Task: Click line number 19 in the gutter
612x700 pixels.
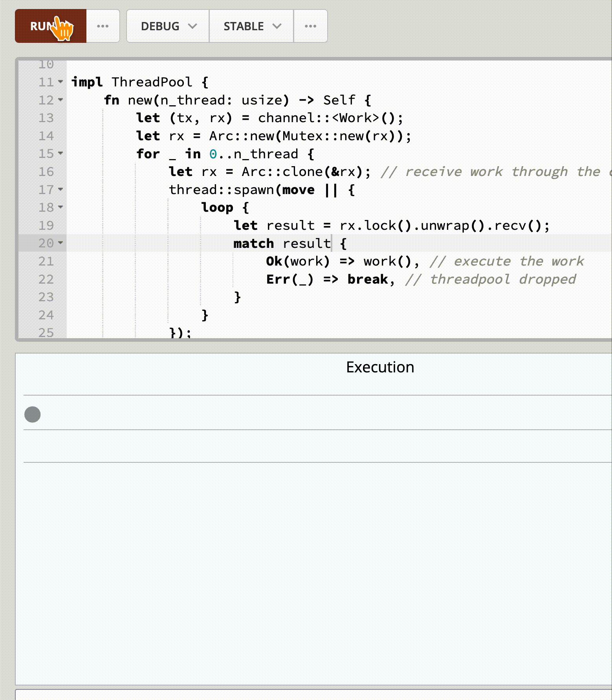Action: pos(46,225)
